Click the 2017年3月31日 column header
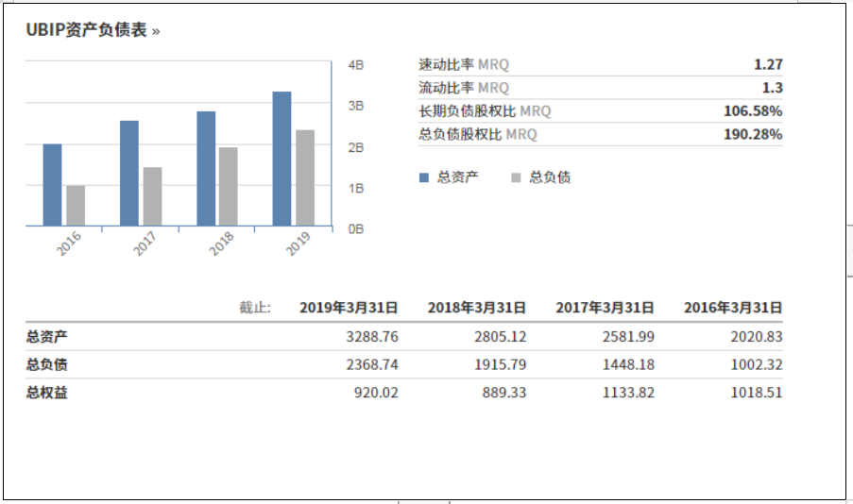 [x=605, y=308]
